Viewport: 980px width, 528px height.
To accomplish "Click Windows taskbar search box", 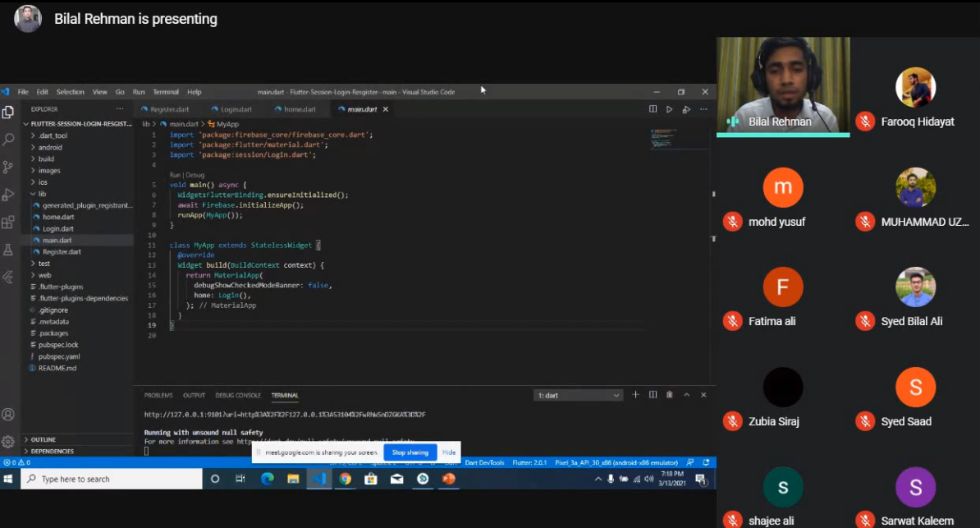I will [112, 480].
